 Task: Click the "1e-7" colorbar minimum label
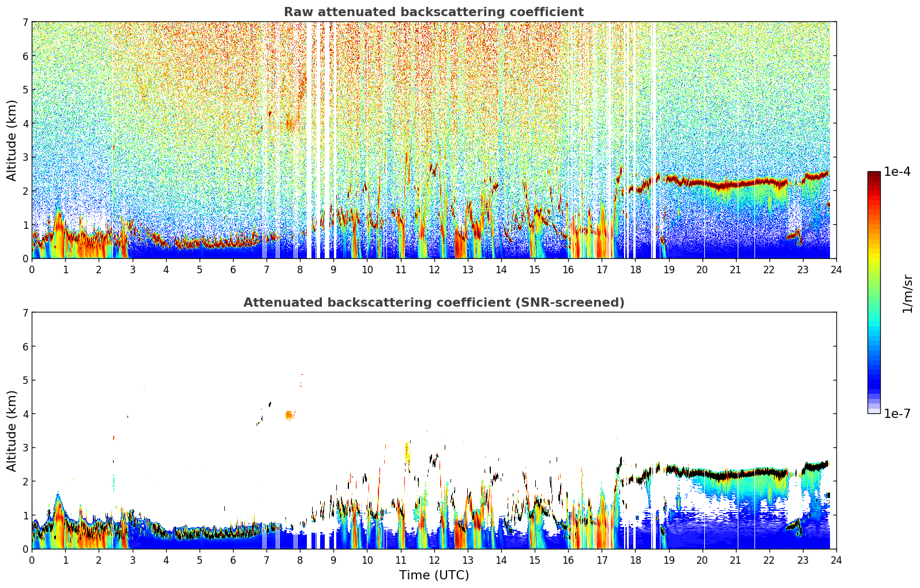coord(898,414)
